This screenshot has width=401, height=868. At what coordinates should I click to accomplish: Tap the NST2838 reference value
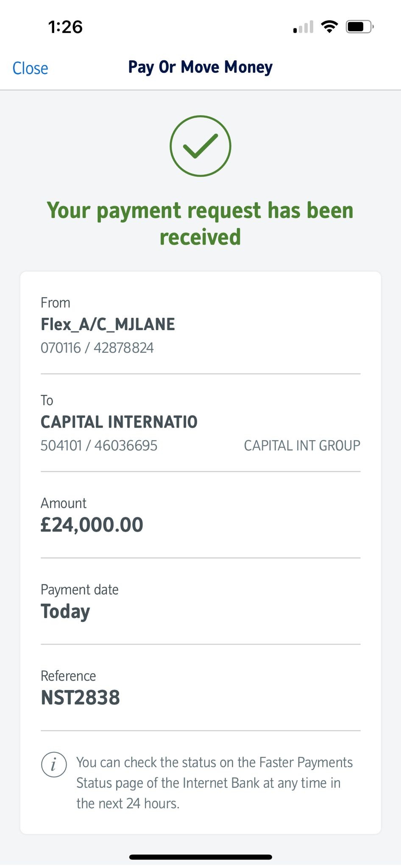[80, 698]
